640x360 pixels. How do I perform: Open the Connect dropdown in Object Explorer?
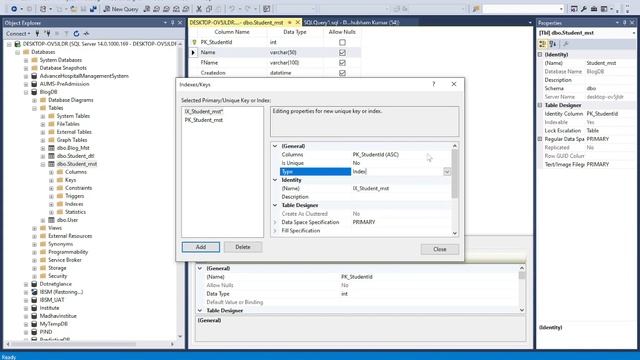[18, 33]
